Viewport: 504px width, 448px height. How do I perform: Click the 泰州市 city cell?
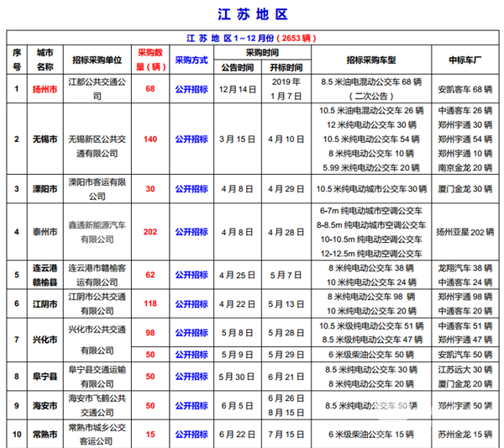coord(45,230)
